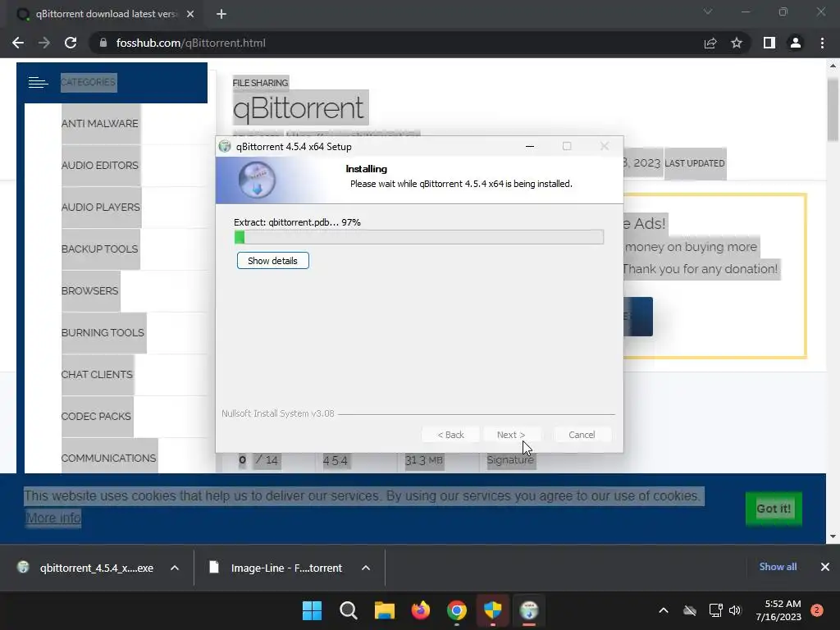The image size is (840, 630).
Task: Open taskbar Search
Action: click(348, 610)
